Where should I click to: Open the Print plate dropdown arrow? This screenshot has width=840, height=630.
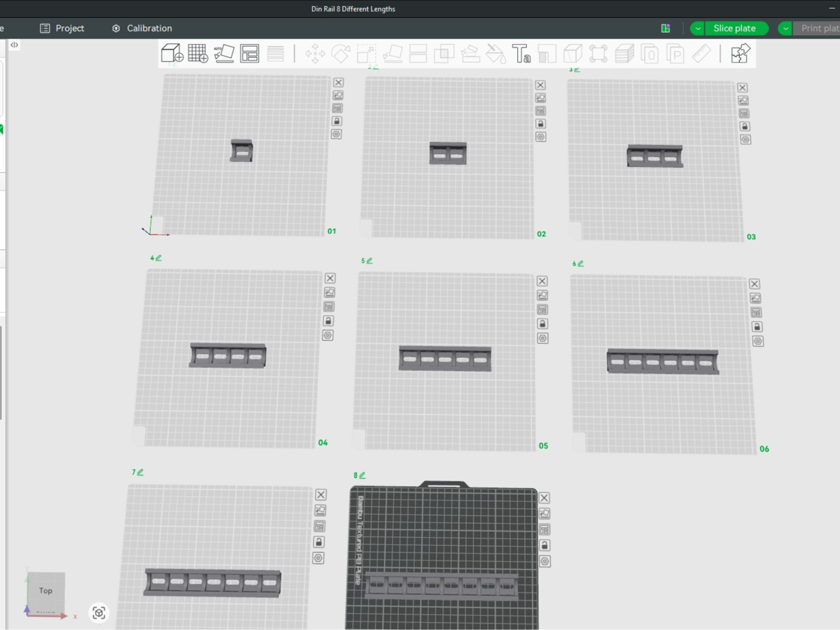[785, 28]
